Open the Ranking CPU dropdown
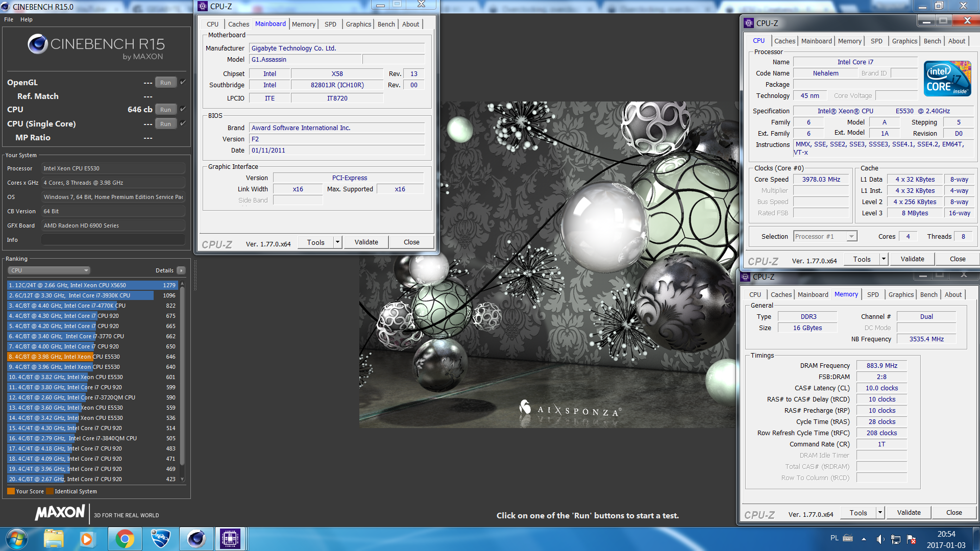The height and width of the screenshot is (551, 980). [49, 270]
